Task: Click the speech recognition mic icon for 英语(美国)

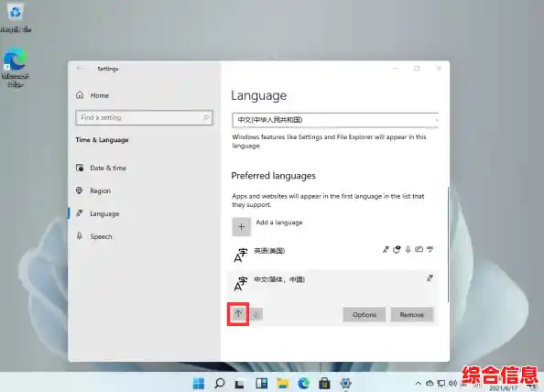Action: (x=408, y=249)
